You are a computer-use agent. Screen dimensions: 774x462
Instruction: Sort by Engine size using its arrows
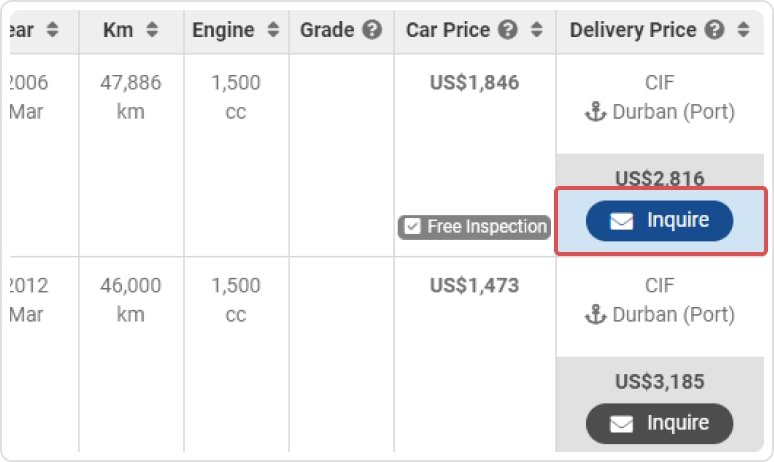[x=274, y=31]
